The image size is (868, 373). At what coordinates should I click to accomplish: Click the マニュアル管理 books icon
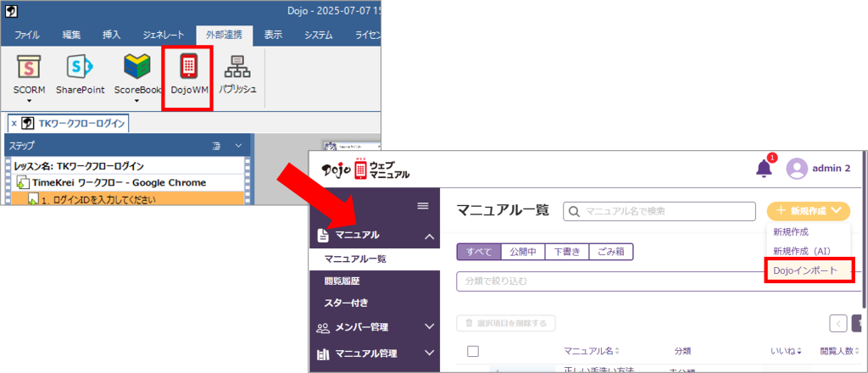(x=323, y=353)
